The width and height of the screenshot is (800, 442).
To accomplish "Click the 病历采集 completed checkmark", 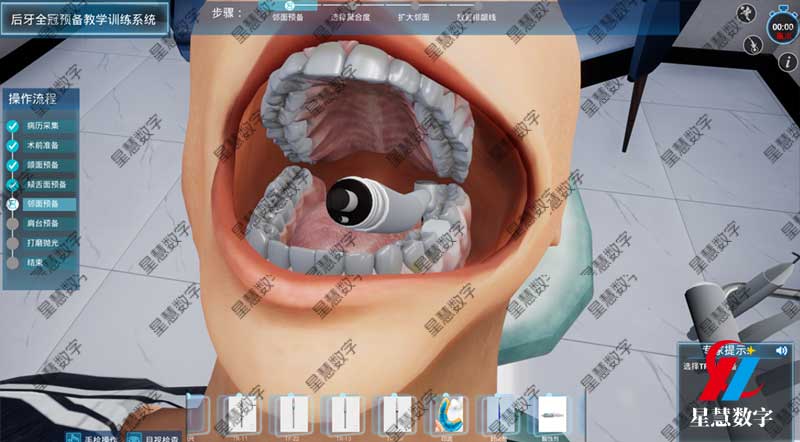I will pos(12,127).
